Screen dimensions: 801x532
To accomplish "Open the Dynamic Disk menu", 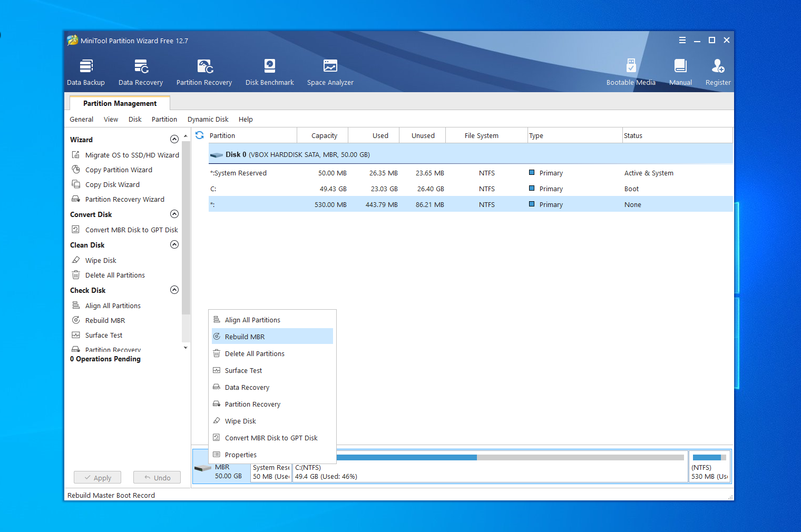I will (208, 120).
